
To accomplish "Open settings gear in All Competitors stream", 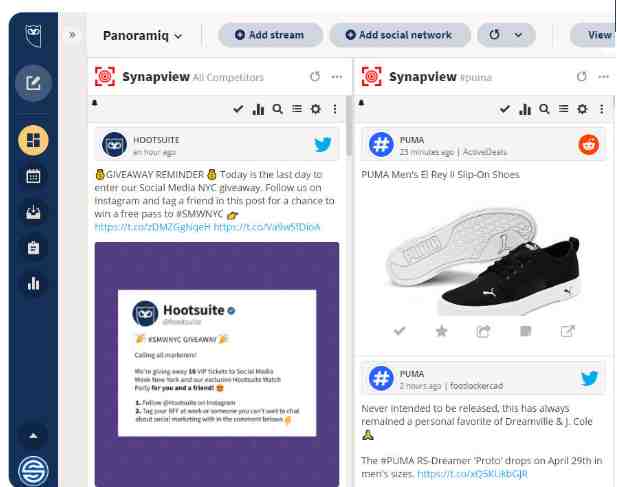I will 316,109.
